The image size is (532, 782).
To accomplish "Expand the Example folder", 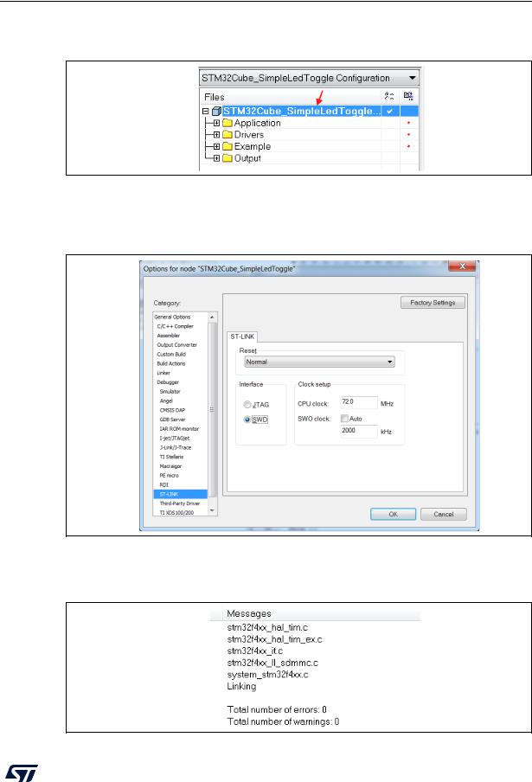I will coord(216,147).
